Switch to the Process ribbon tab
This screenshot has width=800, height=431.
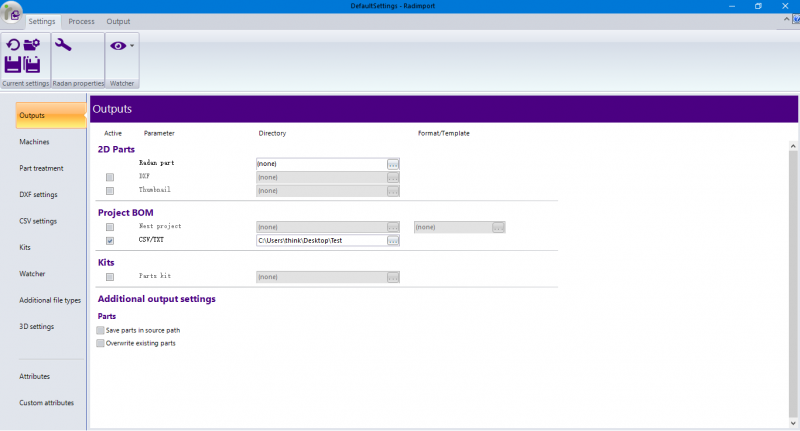(82, 21)
